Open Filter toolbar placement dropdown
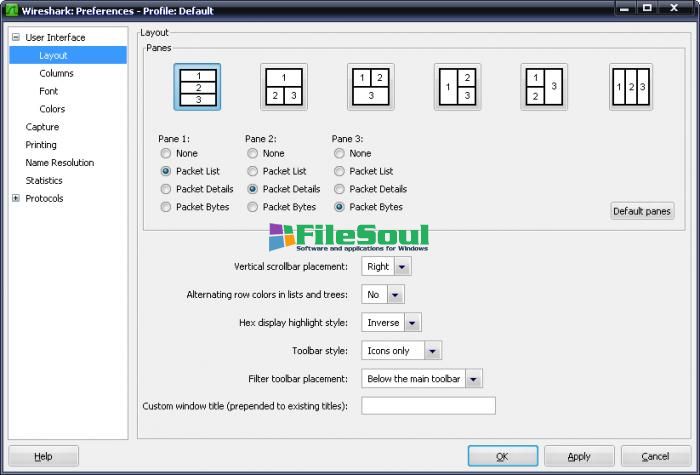700x475 pixels. coord(422,379)
